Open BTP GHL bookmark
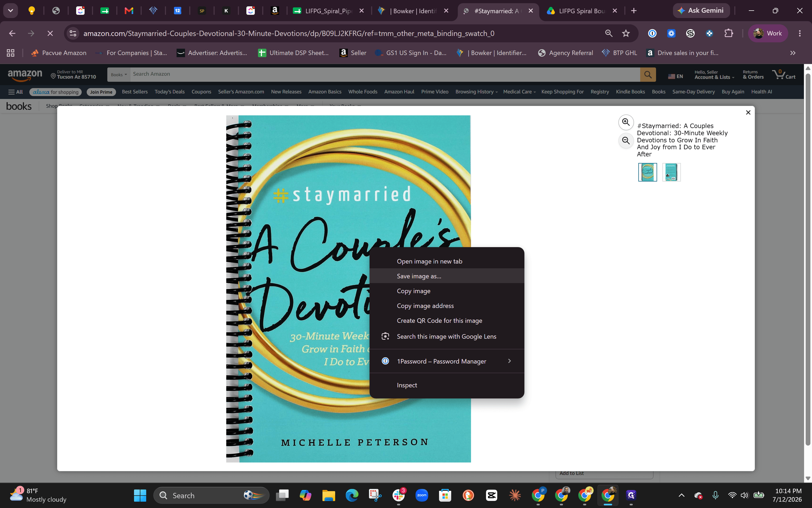Screen dimensions: 812x508 619,53
